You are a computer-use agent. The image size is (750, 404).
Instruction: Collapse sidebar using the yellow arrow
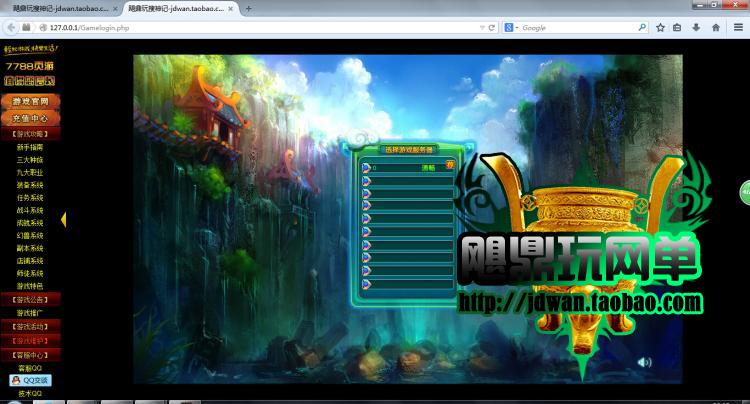tap(63, 219)
